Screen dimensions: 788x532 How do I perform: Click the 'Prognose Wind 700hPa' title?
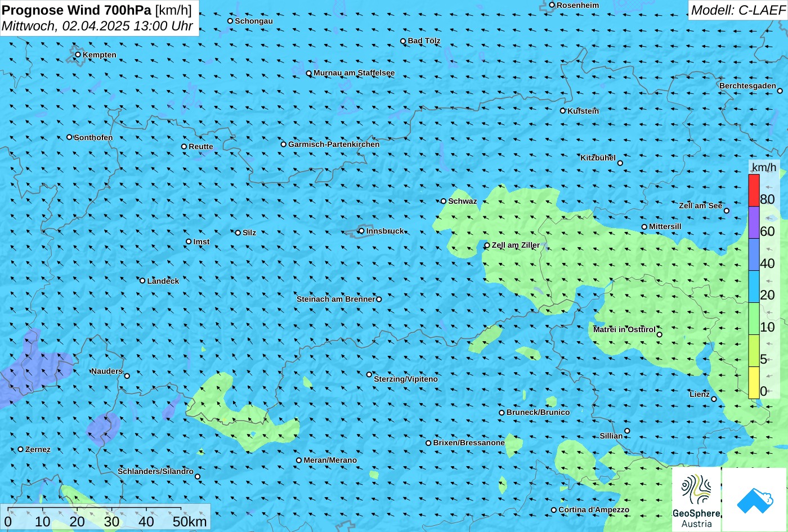pos(77,10)
